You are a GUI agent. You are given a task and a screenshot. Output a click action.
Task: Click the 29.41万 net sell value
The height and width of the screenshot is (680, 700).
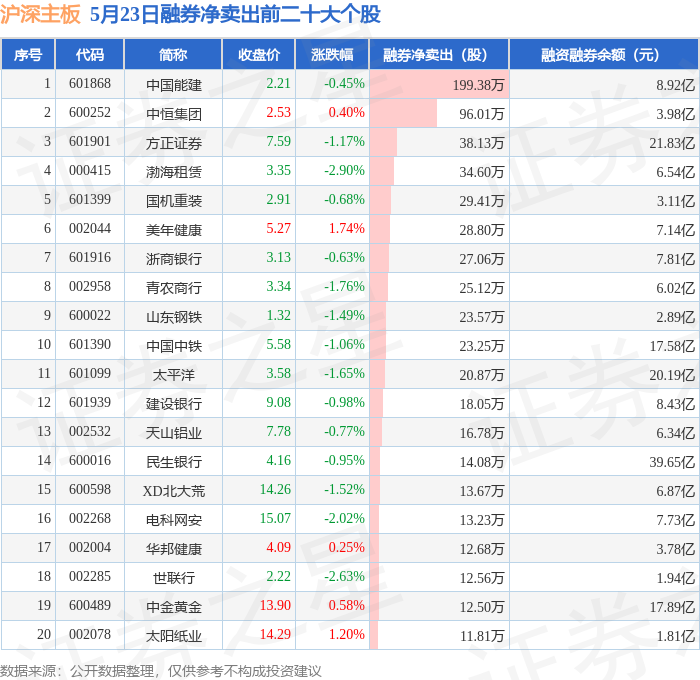482,200
